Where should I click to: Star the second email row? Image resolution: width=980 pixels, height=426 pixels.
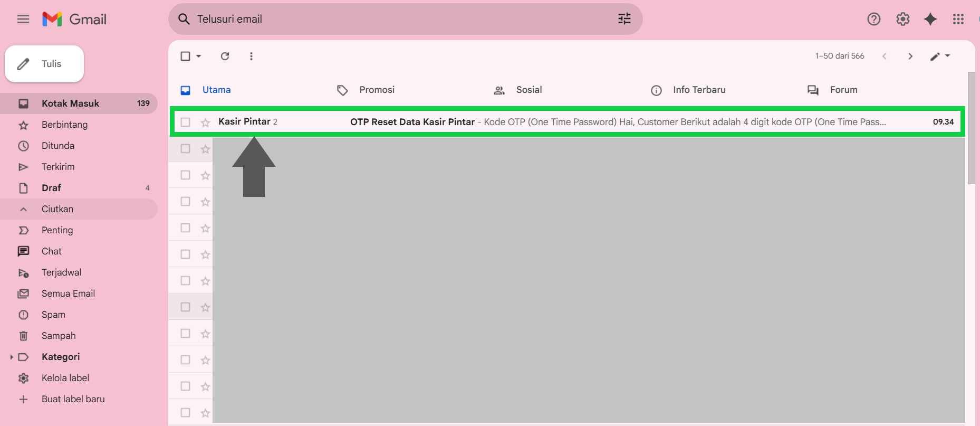click(205, 149)
